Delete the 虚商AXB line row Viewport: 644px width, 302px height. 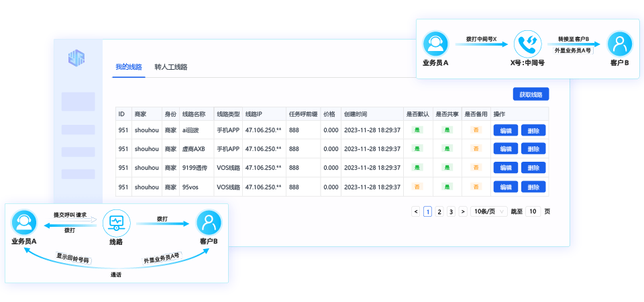533,149
